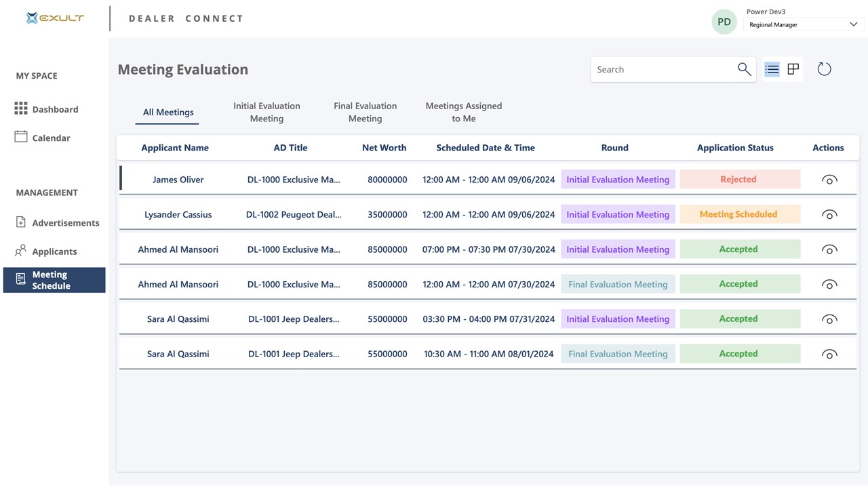Select the Final Evaluation Meeting tab
Viewport: 868px width, 488px height.
coord(365,112)
